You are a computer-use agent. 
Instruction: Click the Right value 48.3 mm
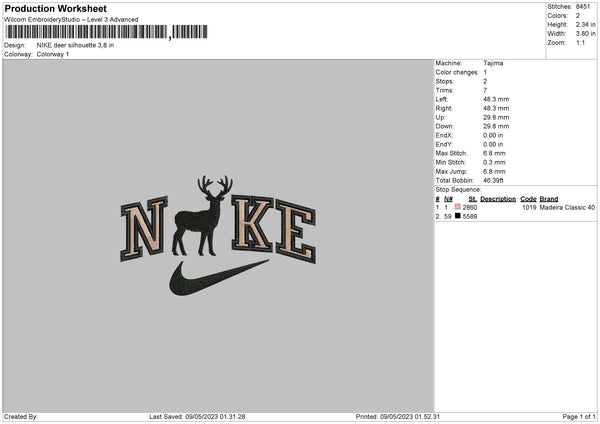(496, 108)
